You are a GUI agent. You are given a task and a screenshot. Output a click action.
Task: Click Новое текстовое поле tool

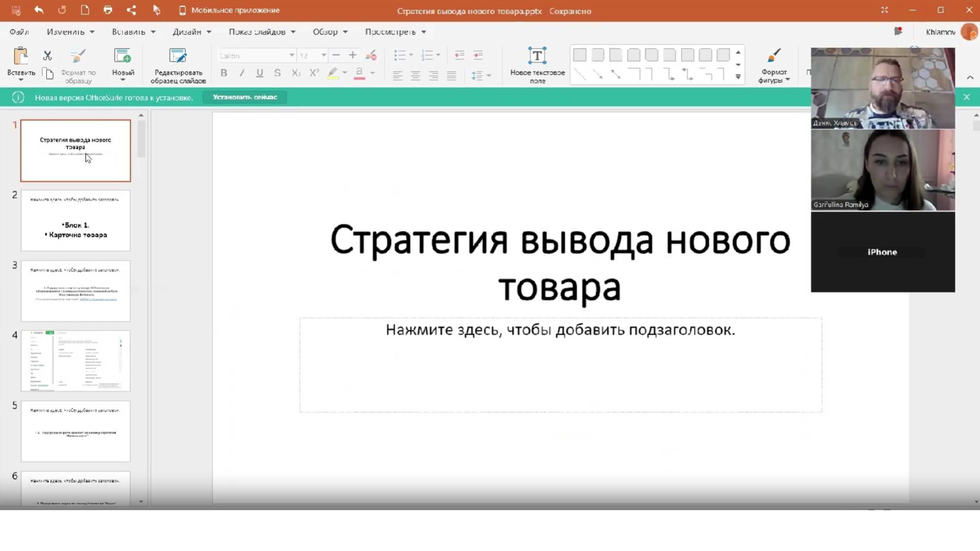coord(537,65)
